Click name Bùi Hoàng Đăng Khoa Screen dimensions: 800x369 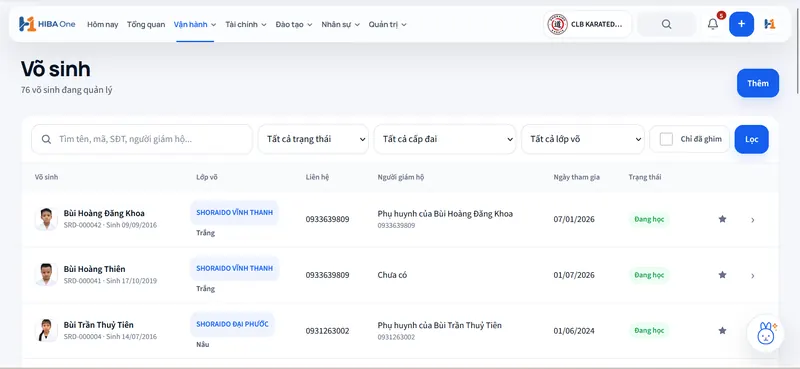tap(104, 213)
